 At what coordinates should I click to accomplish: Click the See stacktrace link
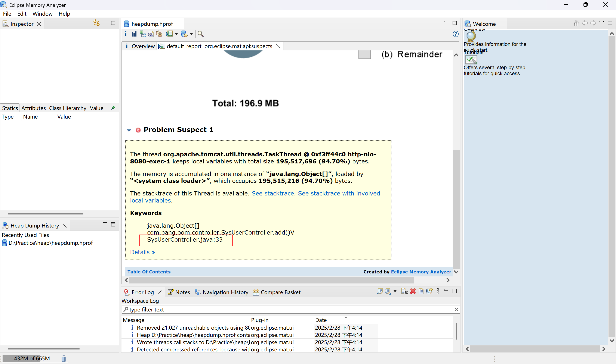point(272,193)
